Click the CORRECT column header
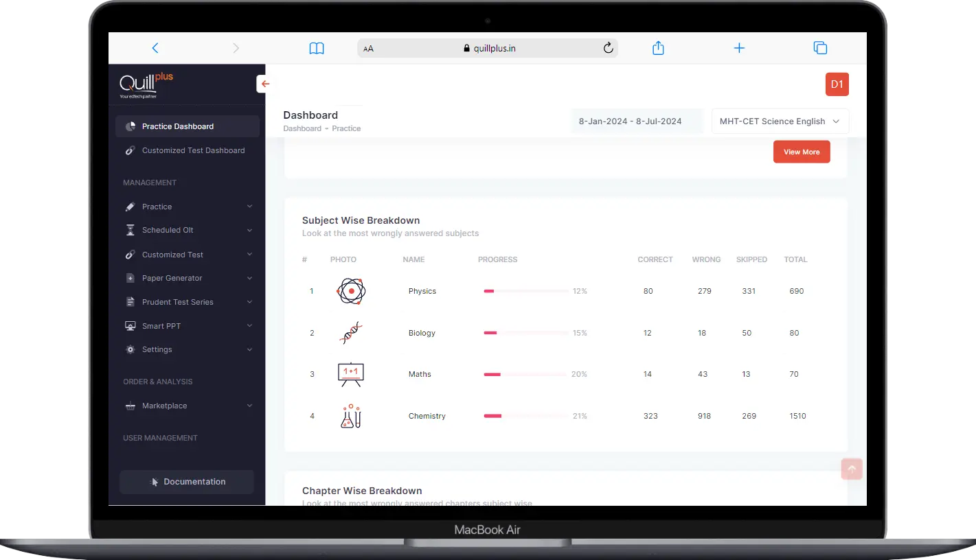The height and width of the screenshot is (560, 976). 655,259
